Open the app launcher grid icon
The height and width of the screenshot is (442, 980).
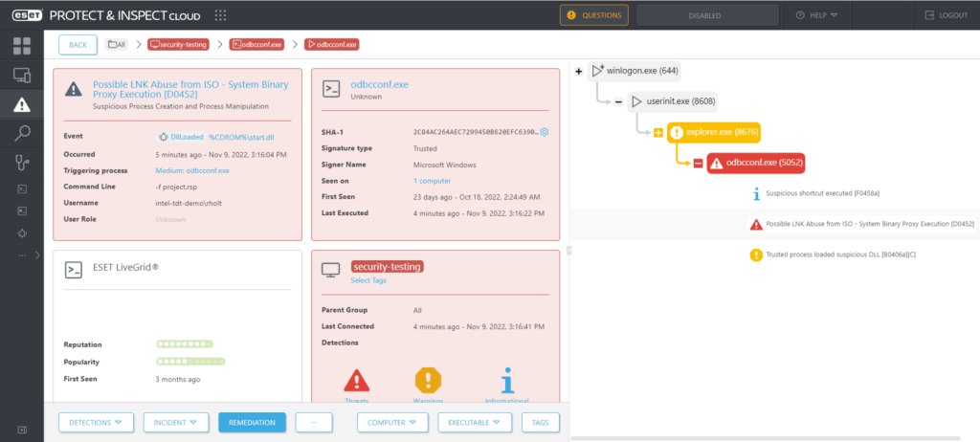(x=221, y=15)
